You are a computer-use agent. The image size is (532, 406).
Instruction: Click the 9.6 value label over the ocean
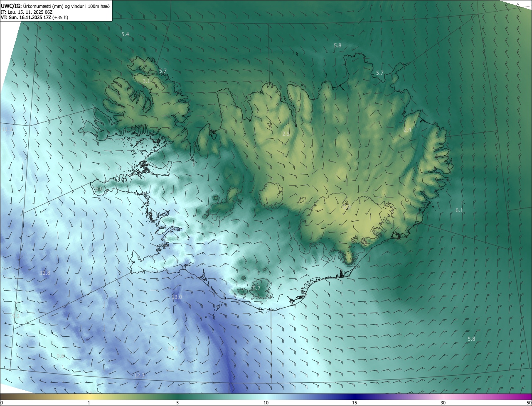61,356
